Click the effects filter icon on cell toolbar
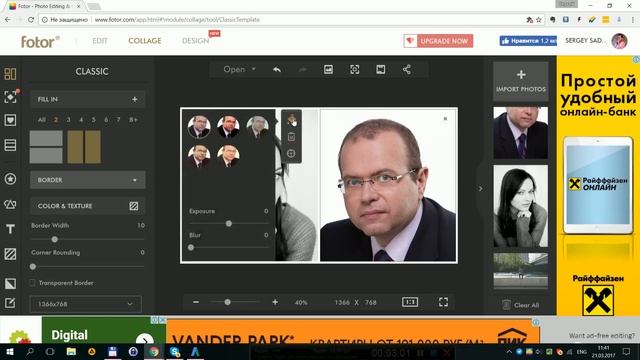Viewport: 640px width, 360px height. click(291, 120)
